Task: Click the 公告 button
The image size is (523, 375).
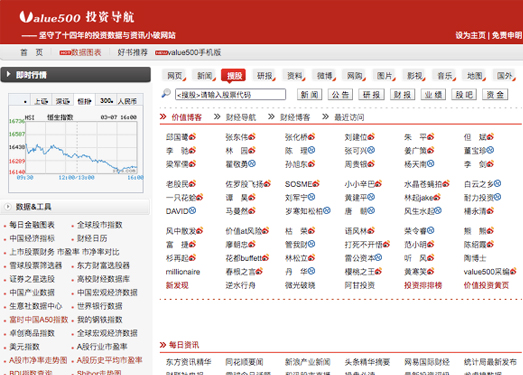Action: point(340,94)
